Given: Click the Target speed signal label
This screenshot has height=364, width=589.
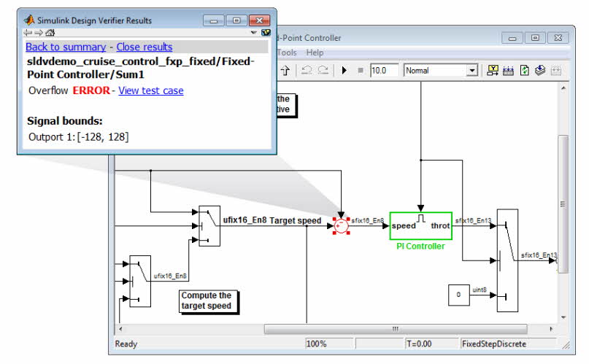Looking at the screenshot, I should pyautogui.click(x=296, y=220).
